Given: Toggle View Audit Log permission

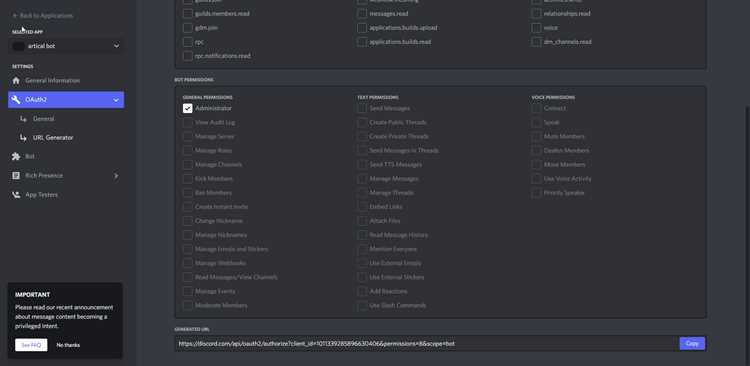Looking at the screenshot, I should pyautogui.click(x=188, y=122).
